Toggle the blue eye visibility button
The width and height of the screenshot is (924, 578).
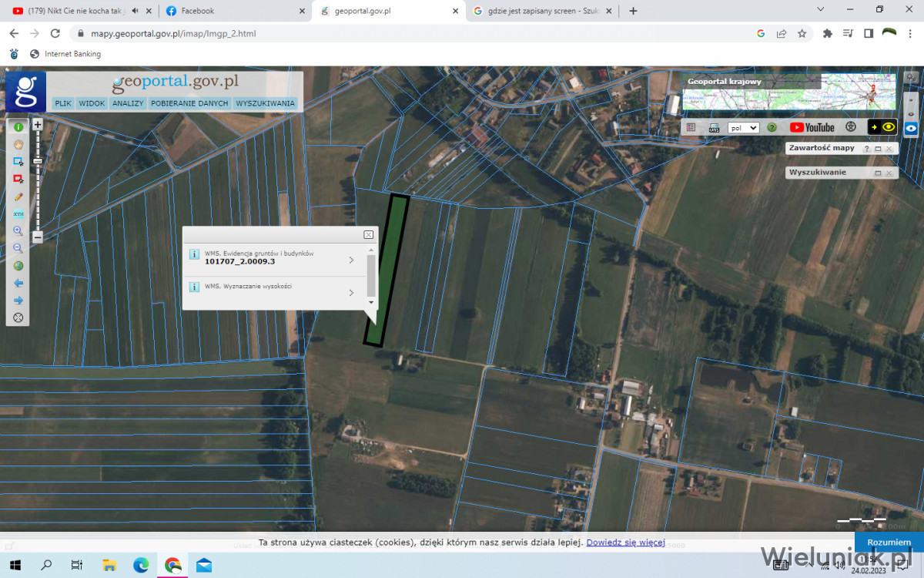[911, 128]
